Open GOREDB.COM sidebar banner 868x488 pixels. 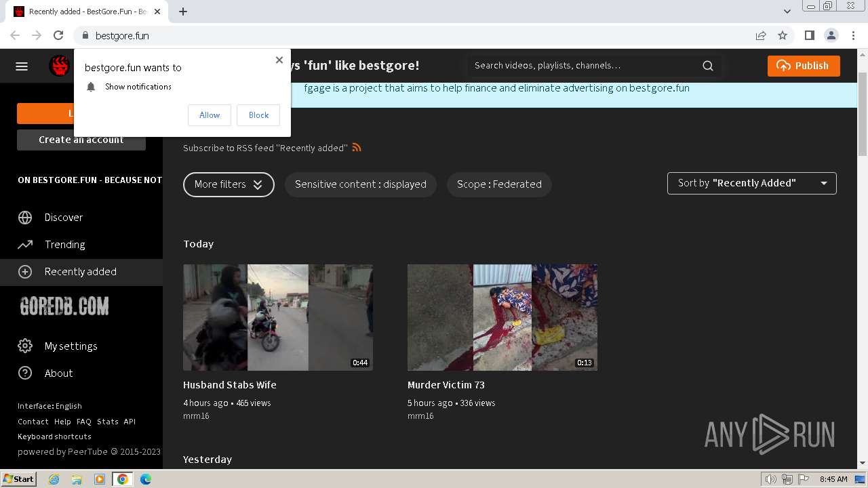(65, 306)
